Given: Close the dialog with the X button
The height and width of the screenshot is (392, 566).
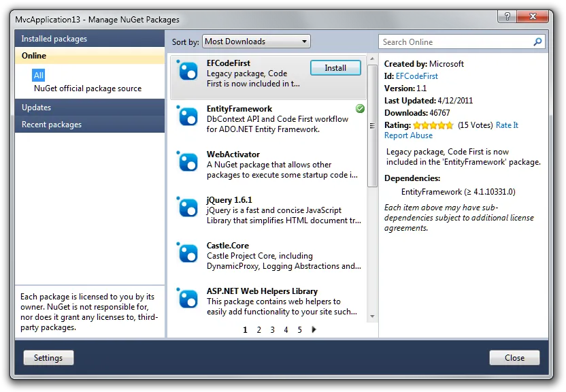Looking at the screenshot, I should (533, 16).
